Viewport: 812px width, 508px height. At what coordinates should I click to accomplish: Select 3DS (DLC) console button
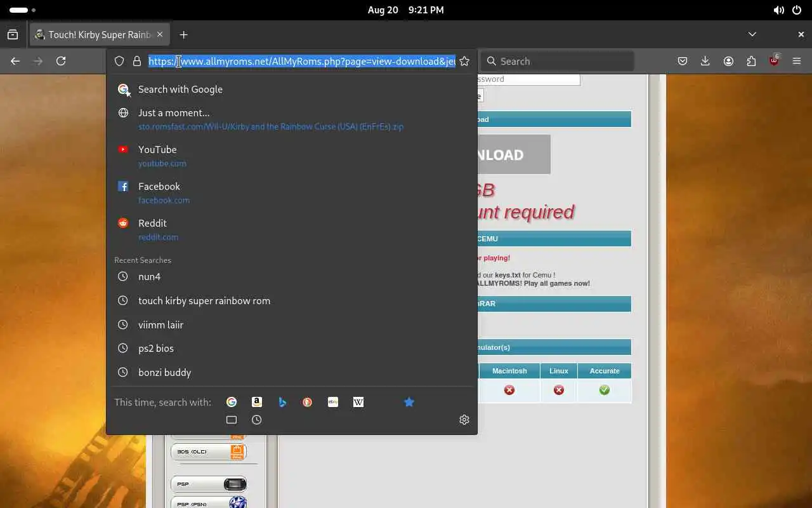click(x=209, y=451)
